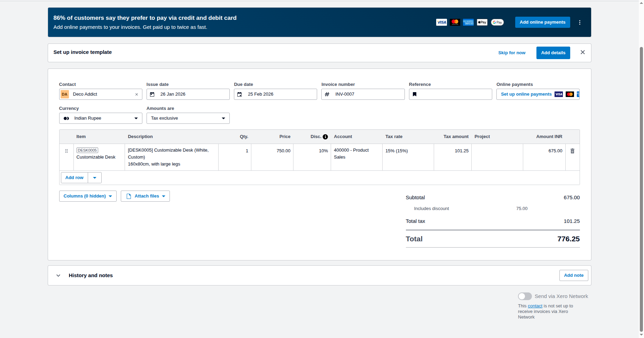Image resolution: width=644 pixels, height=338 pixels.
Task: Expand the History and notes section
Action: click(58, 275)
